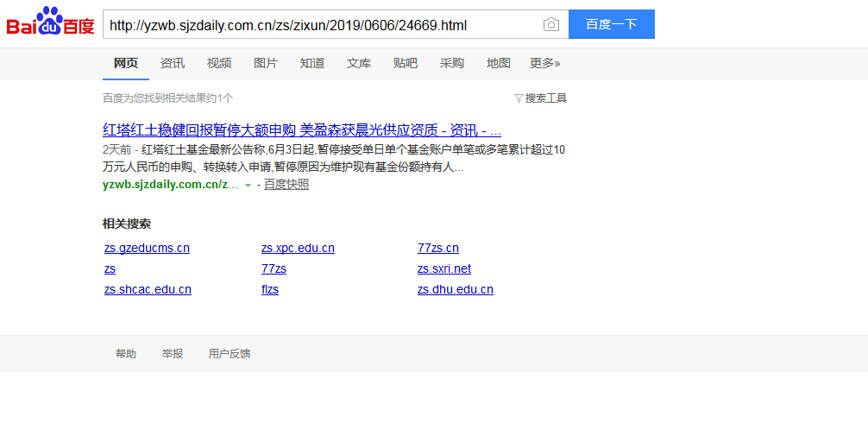Open the 文库 tab
The width and height of the screenshot is (868, 442).
pyautogui.click(x=359, y=63)
